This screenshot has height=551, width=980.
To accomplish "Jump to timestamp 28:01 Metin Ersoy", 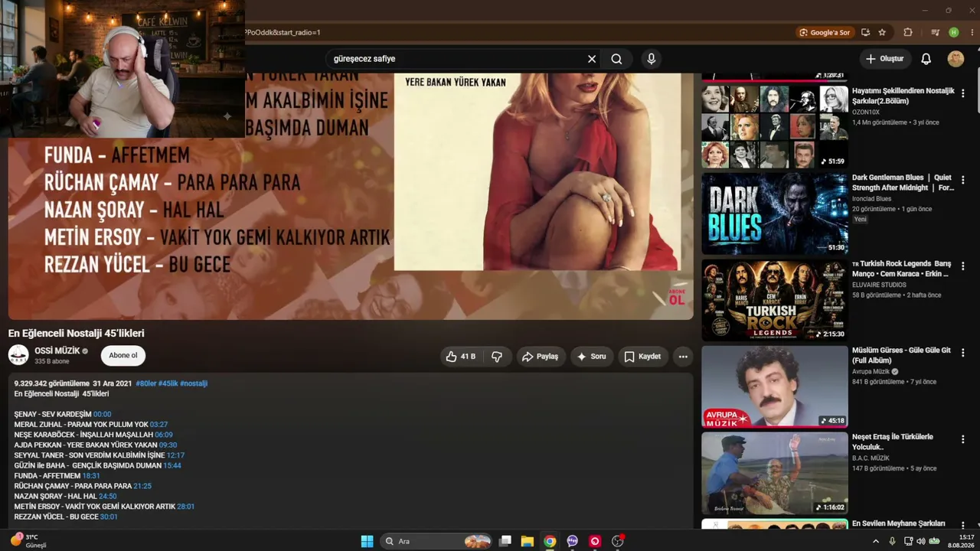I will click(186, 507).
